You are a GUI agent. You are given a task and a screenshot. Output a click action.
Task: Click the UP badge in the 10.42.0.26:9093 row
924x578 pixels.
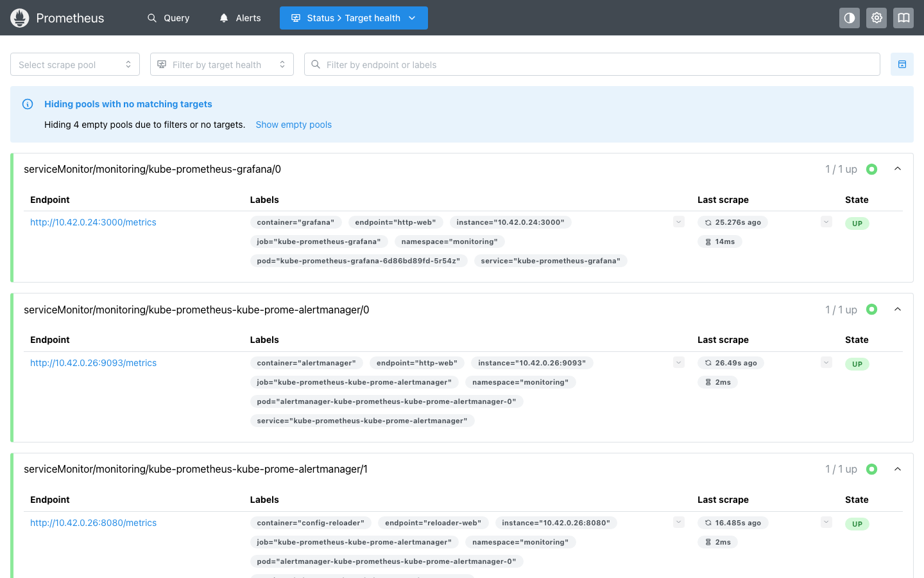[x=857, y=364]
